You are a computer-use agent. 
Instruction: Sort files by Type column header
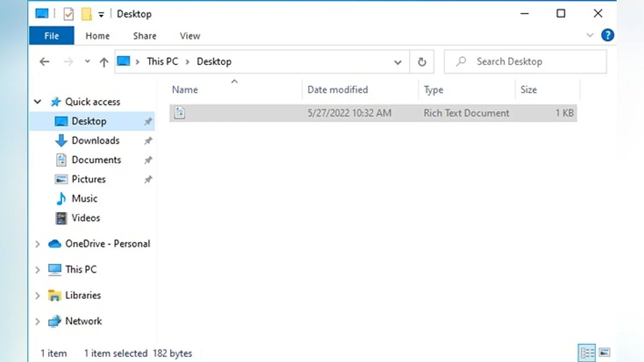tap(434, 90)
